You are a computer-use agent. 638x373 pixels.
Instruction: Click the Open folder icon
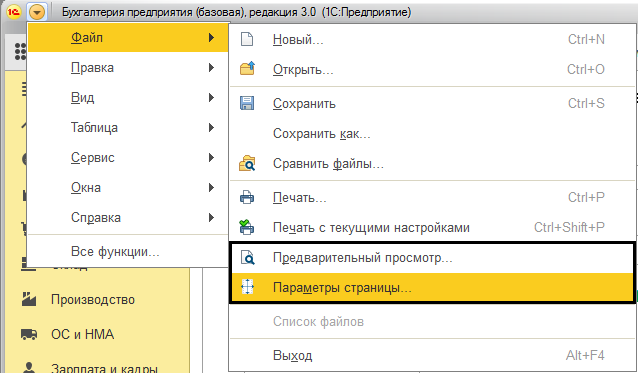247,69
